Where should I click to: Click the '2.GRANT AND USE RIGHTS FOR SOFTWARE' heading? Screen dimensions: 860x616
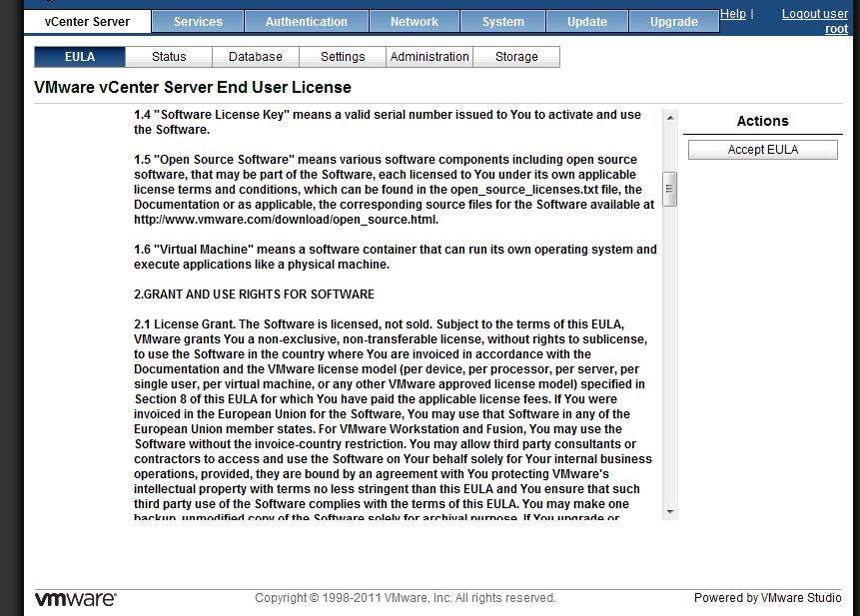(x=254, y=295)
